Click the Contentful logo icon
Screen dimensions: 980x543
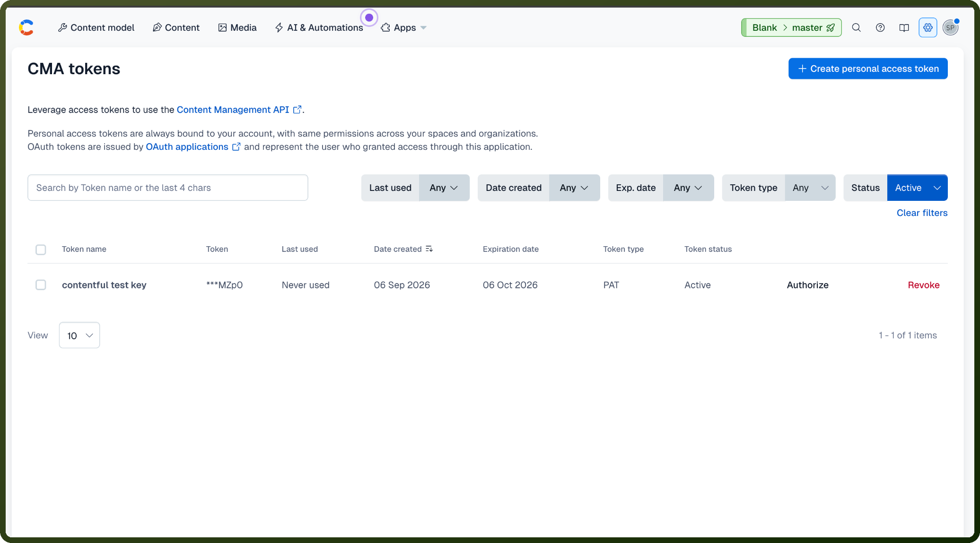[x=26, y=27]
